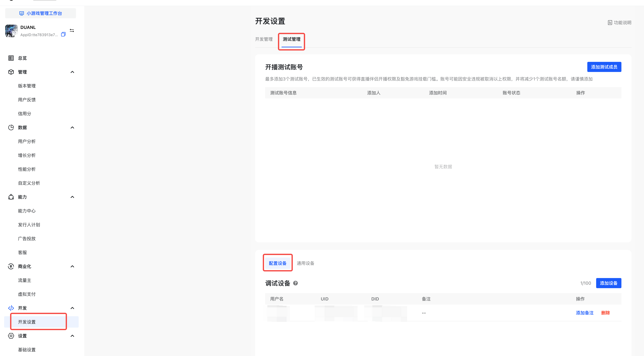Open 版本管理 in the sidebar
Screen dimensions: 644x356
(27, 86)
